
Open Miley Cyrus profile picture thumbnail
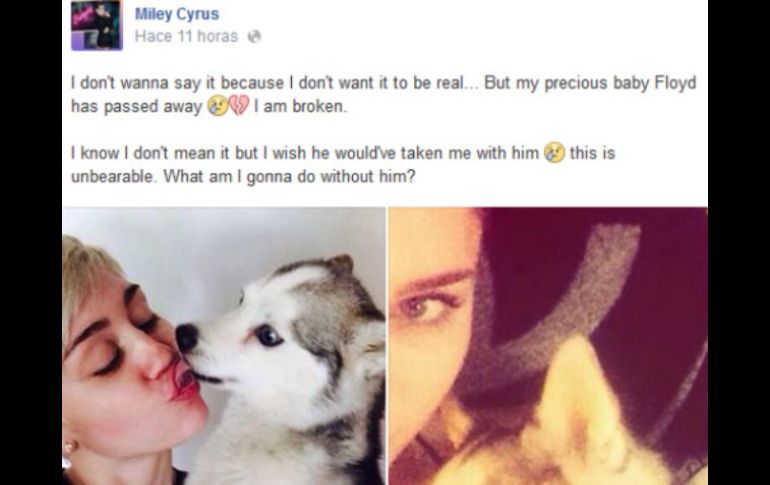coord(97,25)
